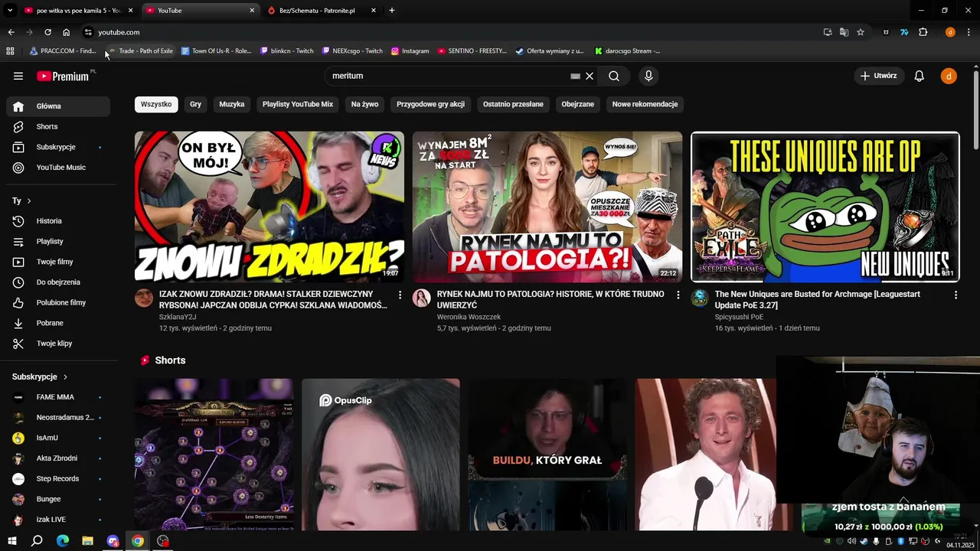Click the Utwórz create button
This screenshot has width=980, height=551.
coord(878,76)
